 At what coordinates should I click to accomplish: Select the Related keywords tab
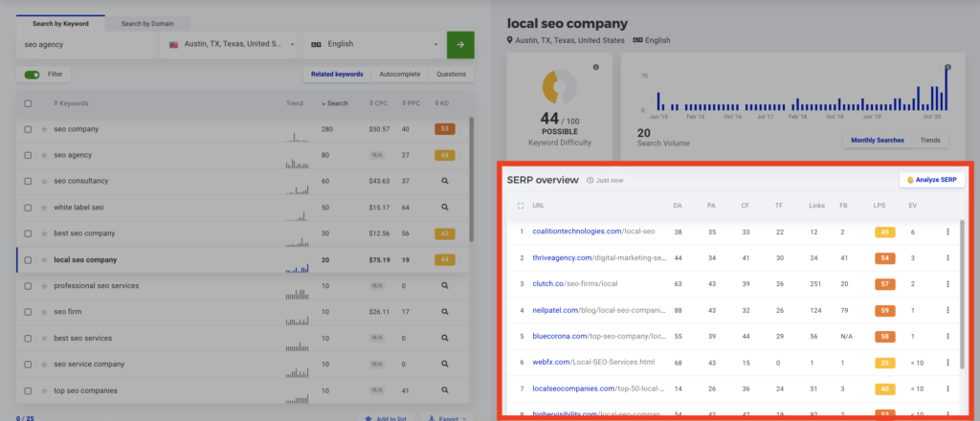point(337,75)
